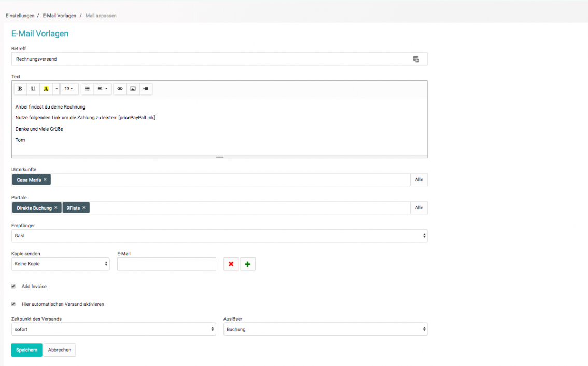Click the placeholder icon in the Betreff field

point(416,59)
